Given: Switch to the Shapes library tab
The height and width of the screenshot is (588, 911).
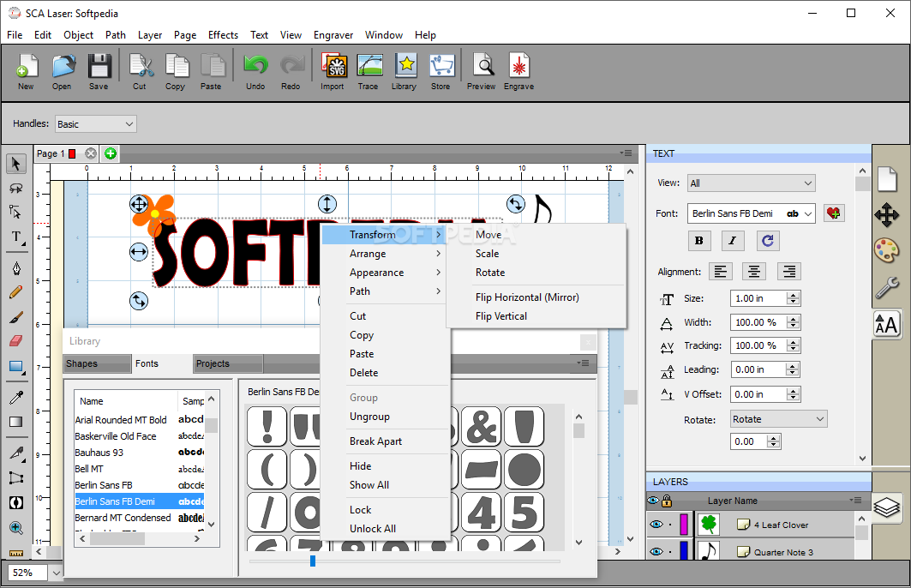Looking at the screenshot, I should 98,363.
